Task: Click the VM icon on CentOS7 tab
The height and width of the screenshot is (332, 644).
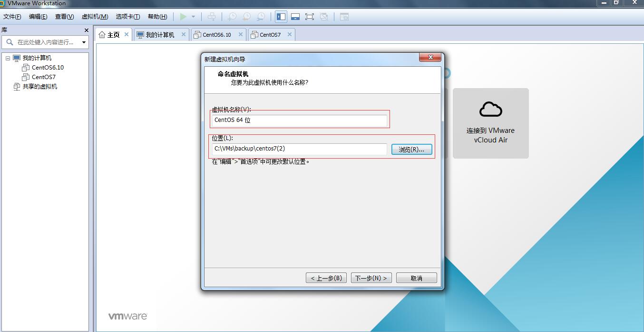Action: (x=254, y=35)
